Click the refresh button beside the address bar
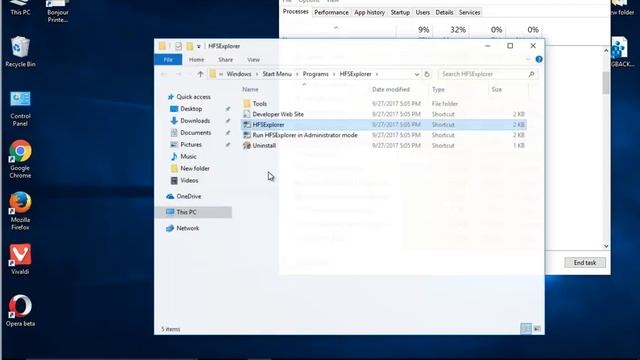The image size is (640, 360). (x=427, y=74)
